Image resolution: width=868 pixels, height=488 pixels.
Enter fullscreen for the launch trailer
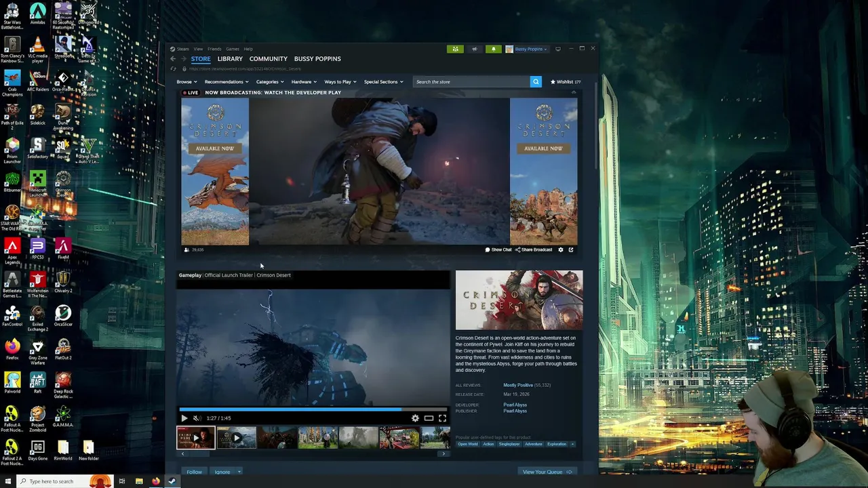point(442,418)
